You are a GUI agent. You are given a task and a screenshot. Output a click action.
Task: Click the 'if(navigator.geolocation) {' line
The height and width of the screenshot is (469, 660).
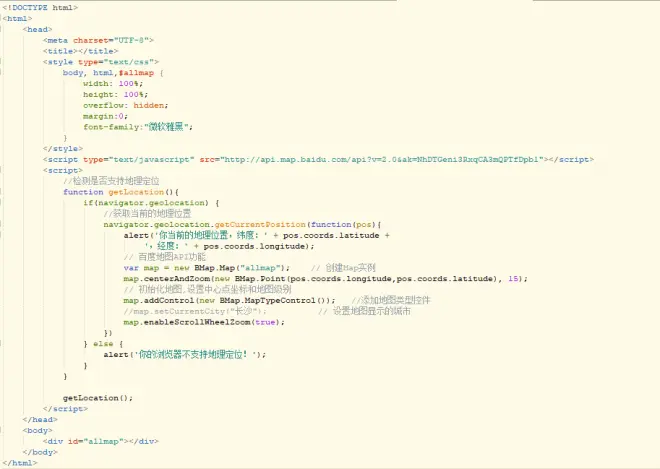151,203
